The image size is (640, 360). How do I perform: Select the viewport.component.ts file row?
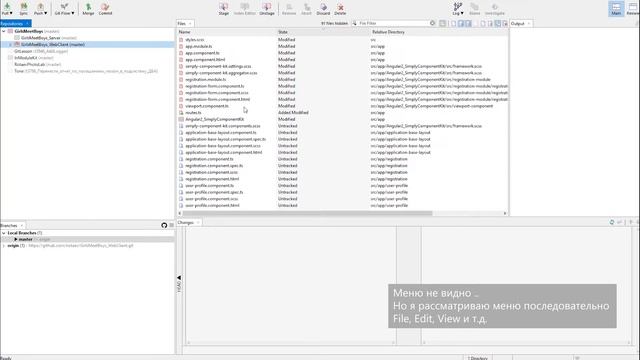[343, 106]
